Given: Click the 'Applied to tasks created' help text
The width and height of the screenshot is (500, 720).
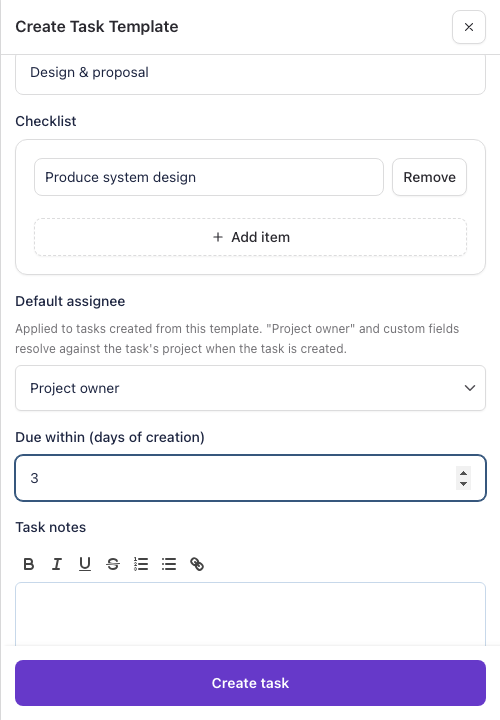Looking at the screenshot, I should pyautogui.click(x=237, y=338).
